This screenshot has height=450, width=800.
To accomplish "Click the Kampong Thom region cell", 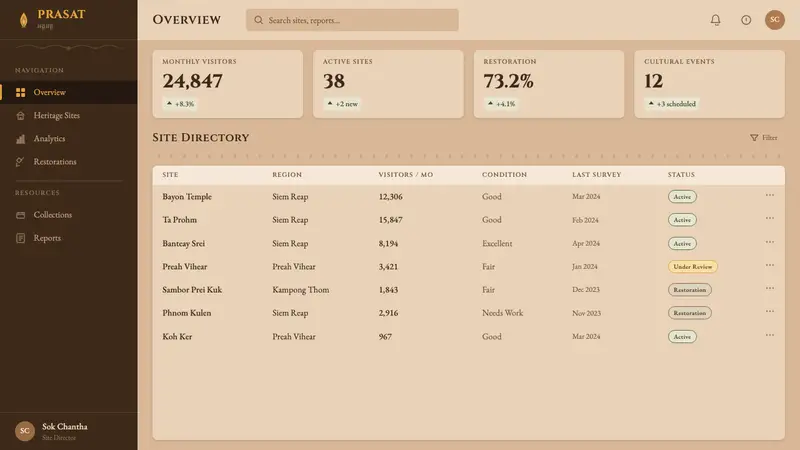I will pos(301,290).
